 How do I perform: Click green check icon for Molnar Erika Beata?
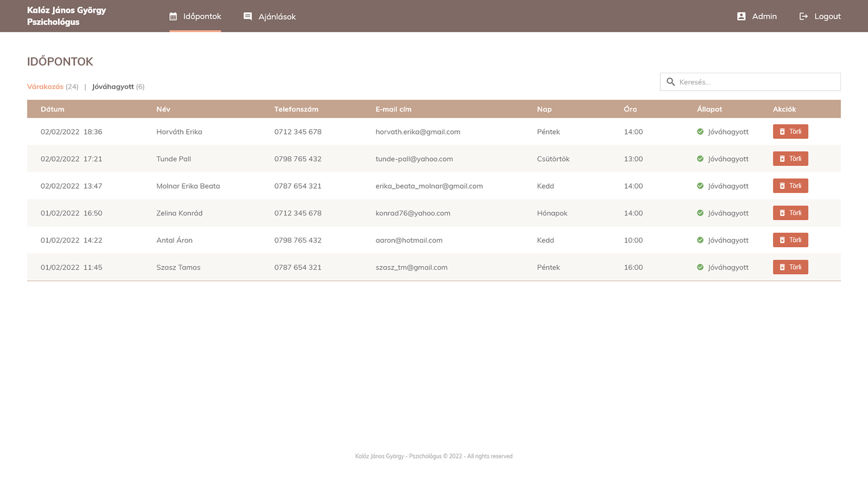[700, 186]
